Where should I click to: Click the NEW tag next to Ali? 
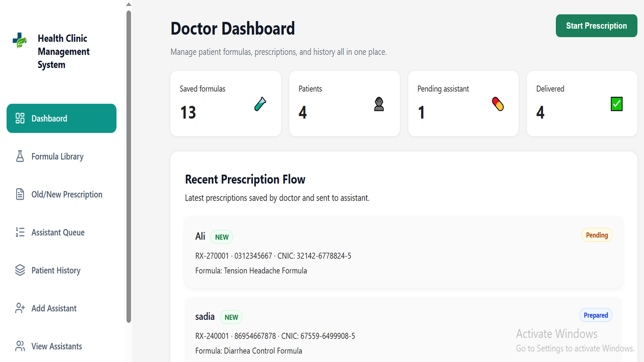coord(222,237)
